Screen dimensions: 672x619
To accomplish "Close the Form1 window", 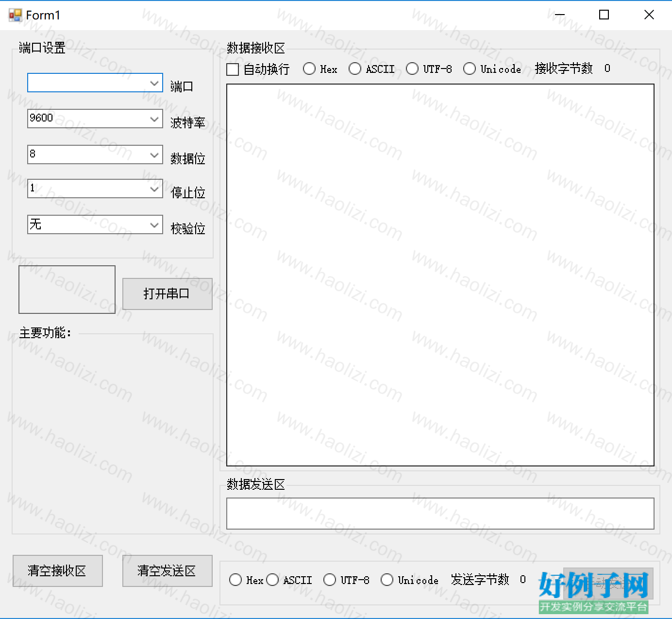I will tap(649, 15).
